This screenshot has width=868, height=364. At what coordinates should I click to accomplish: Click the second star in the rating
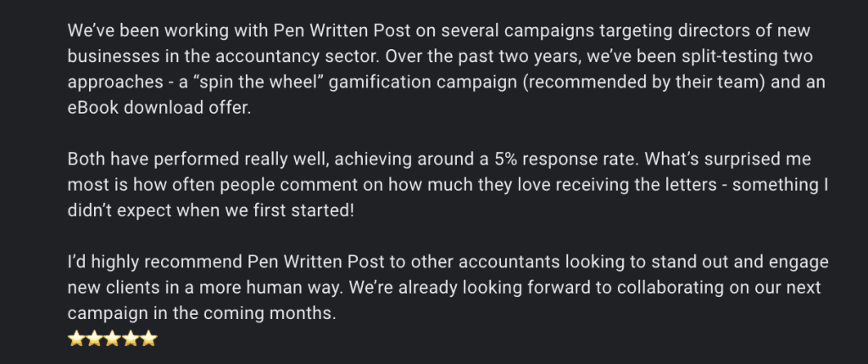click(x=93, y=339)
